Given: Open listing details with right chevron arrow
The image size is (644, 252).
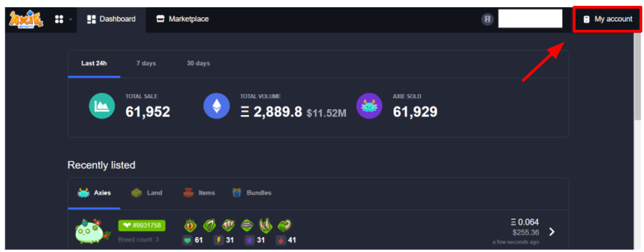Looking at the screenshot, I should pos(552,232).
